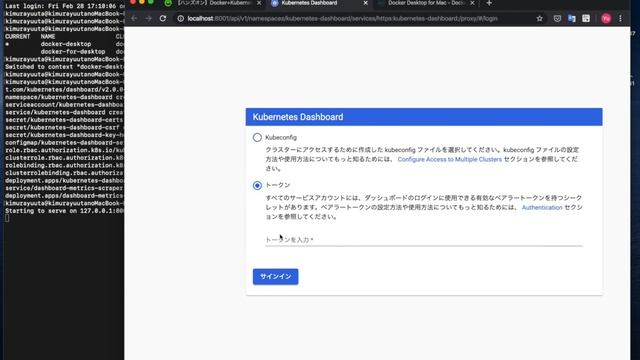
Task: Close the Kubernetes Dashboard tab
Action: click(x=365, y=3)
